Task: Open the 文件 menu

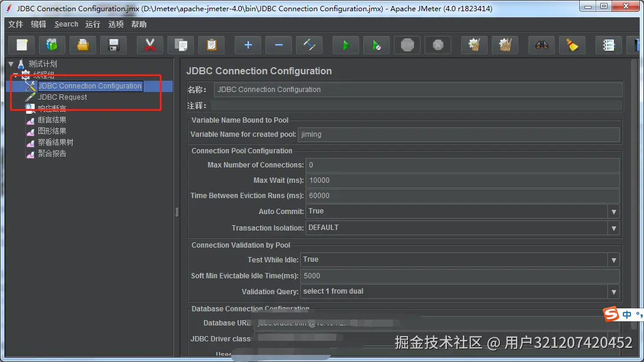Action: [15, 24]
